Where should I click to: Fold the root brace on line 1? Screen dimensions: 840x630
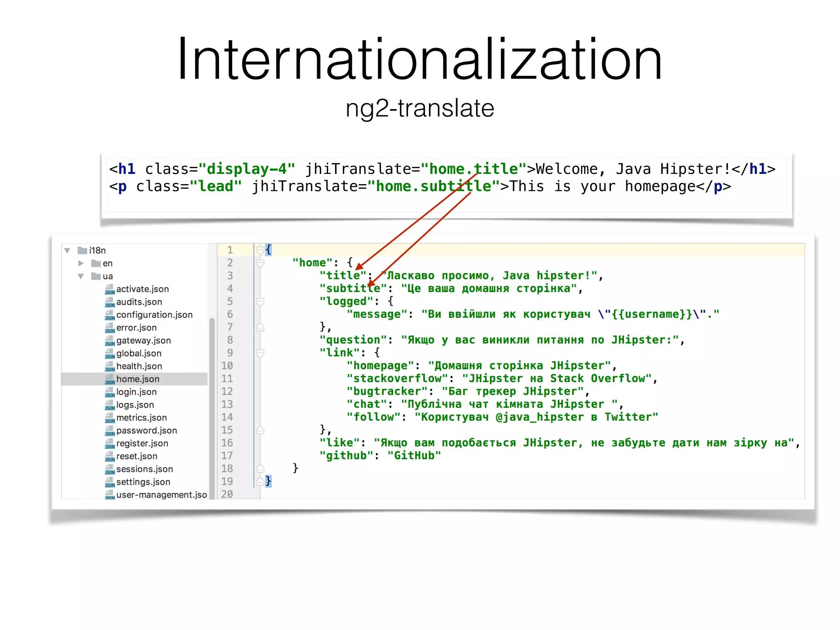tap(260, 250)
